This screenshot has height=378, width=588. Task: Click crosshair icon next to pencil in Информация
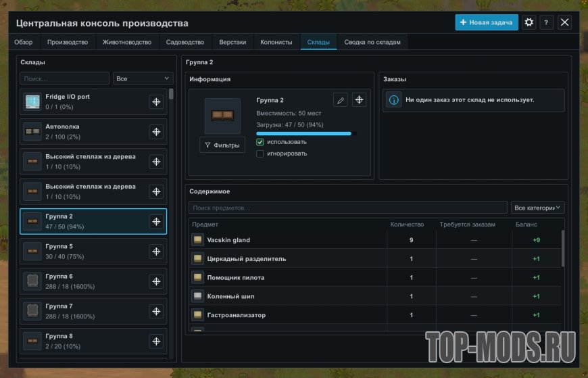359,100
